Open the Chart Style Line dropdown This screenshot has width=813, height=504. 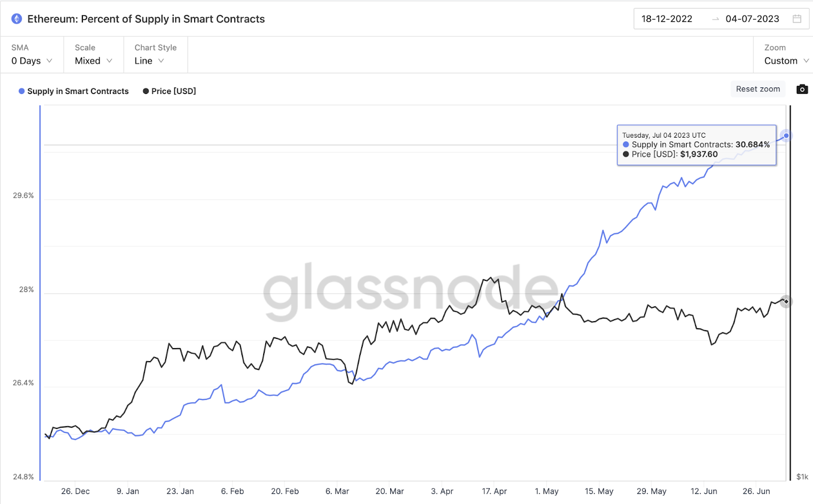[x=149, y=61]
